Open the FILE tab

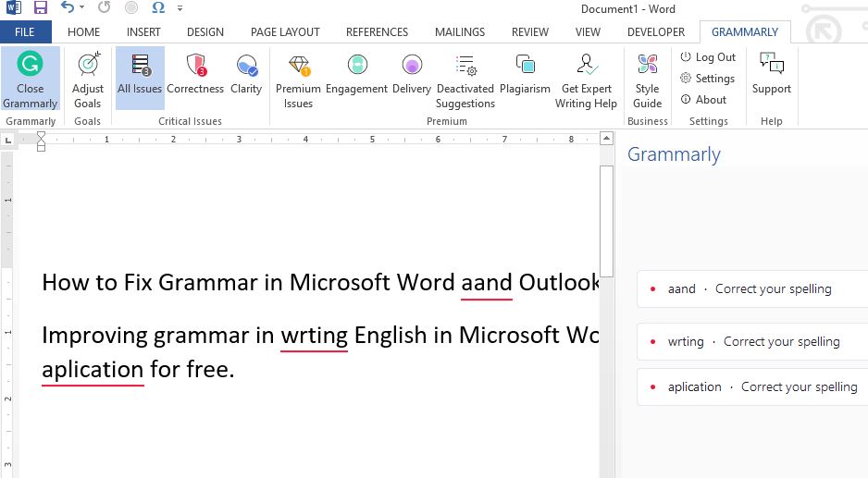coord(26,32)
